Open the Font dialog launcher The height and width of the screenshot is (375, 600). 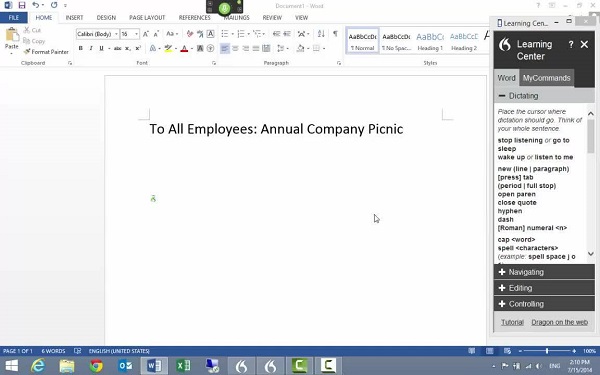coord(214,63)
